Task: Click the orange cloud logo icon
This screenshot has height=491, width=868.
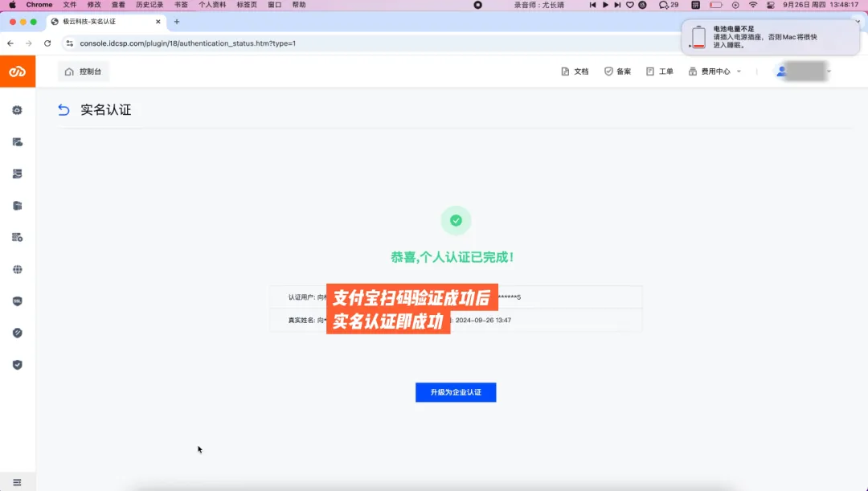Action: pyautogui.click(x=17, y=72)
